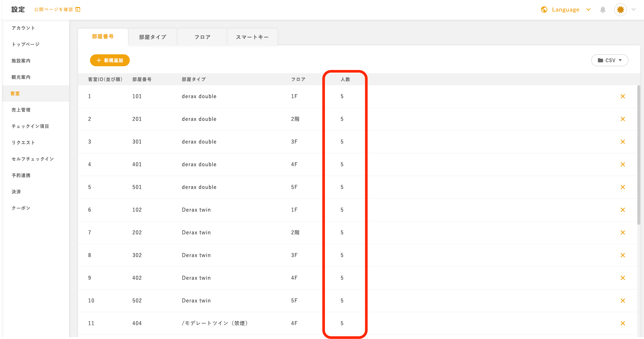Delete room 401 with its X icon

[x=623, y=164]
